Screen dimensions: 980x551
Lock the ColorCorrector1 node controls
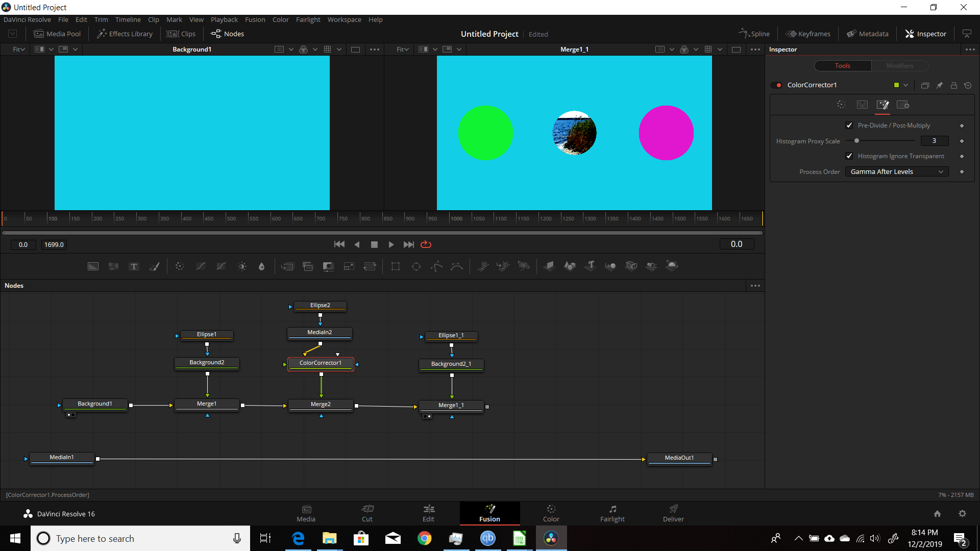point(953,85)
